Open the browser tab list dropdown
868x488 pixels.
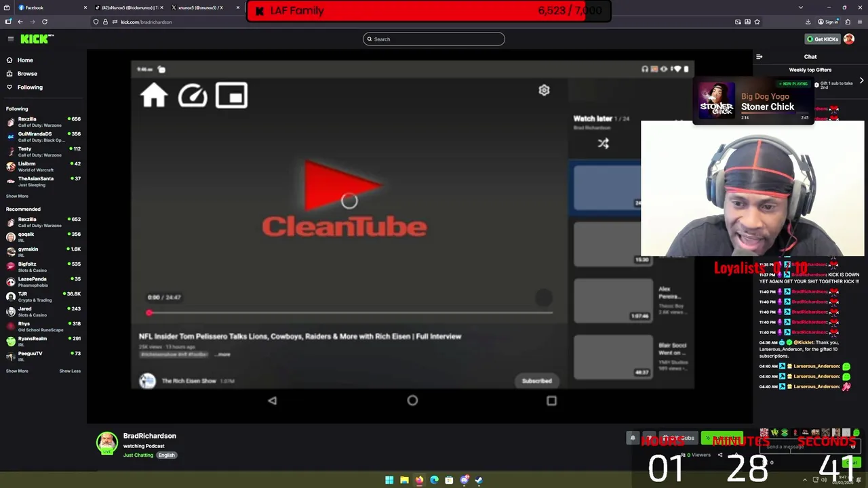click(x=801, y=7)
